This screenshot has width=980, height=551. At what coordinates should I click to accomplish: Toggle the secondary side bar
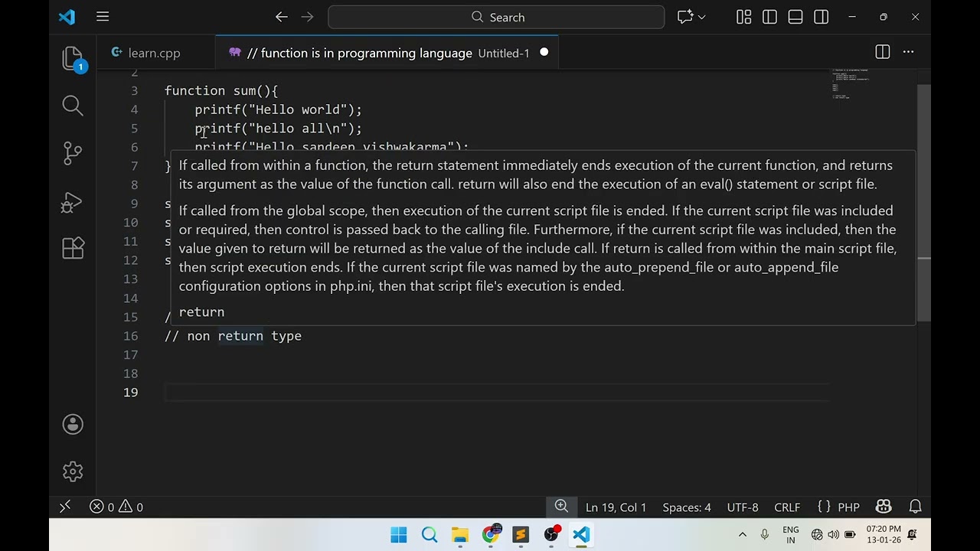tap(821, 17)
